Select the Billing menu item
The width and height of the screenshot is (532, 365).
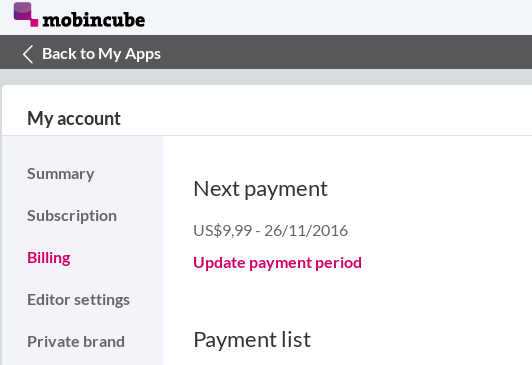[x=49, y=258]
